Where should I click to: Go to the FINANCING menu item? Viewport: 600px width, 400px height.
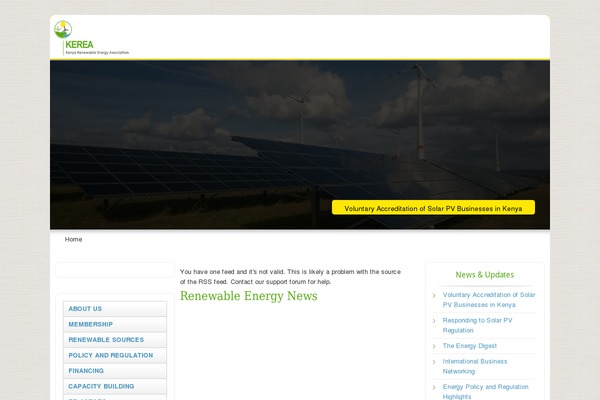point(115,371)
